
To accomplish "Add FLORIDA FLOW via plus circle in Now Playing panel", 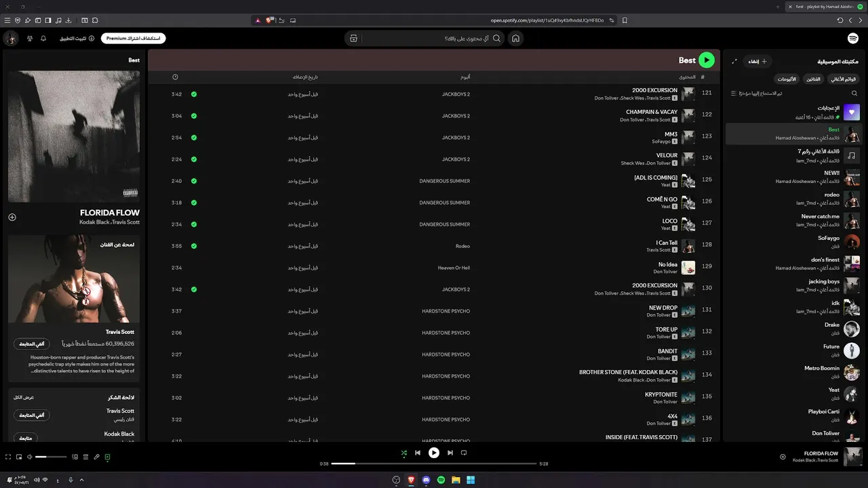I will (12, 217).
